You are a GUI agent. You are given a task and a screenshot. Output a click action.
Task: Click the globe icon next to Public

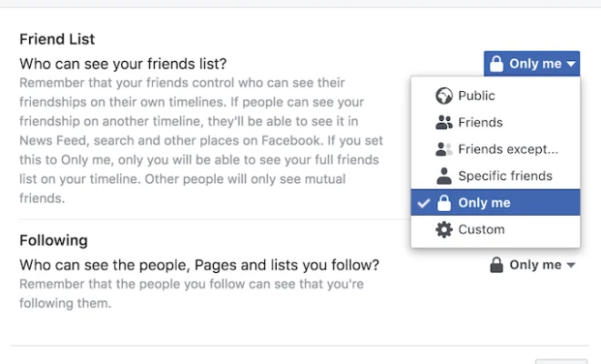(443, 96)
